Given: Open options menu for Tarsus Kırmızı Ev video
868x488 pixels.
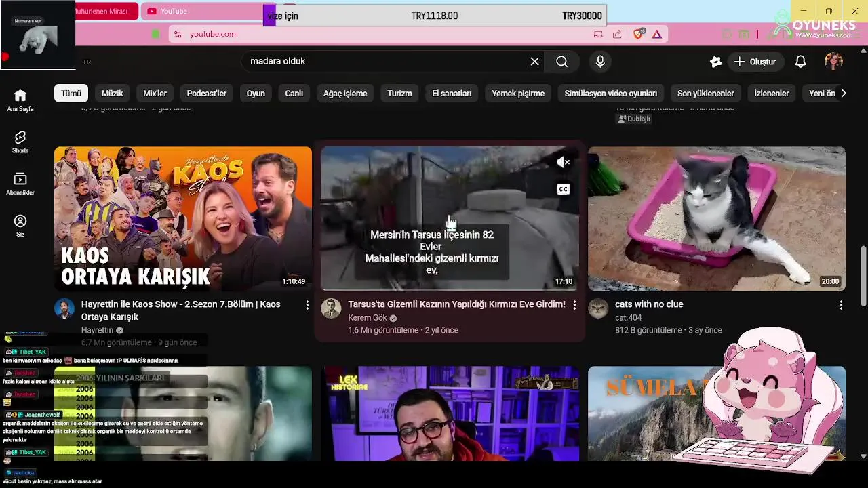Looking at the screenshot, I should (x=574, y=305).
